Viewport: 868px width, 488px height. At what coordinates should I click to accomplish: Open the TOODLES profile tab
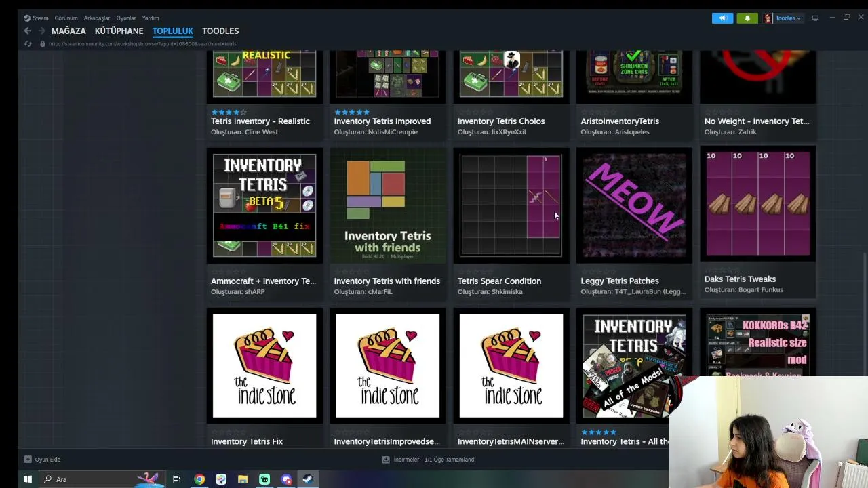(x=220, y=31)
